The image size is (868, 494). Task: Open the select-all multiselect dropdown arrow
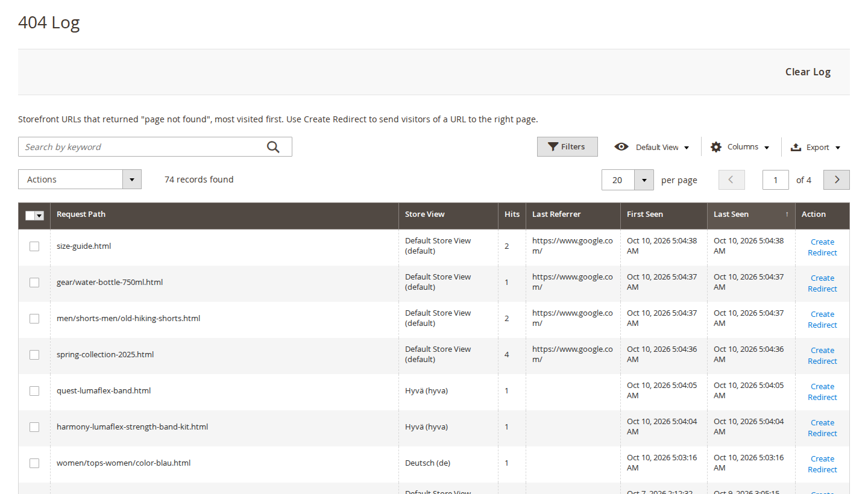click(40, 215)
